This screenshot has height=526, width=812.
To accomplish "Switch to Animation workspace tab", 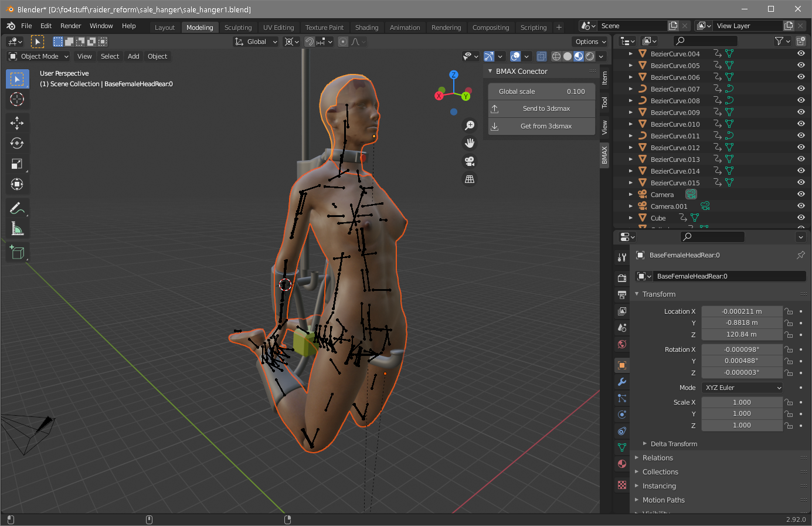I will click(405, 28).
